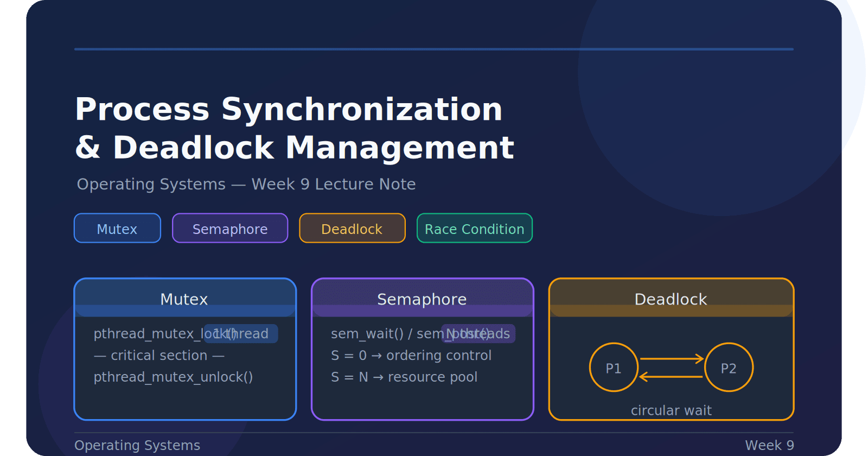The height and width of the screenshot is (456, 868).
Task: Click the P1 process circle
Action: (614, 368)
